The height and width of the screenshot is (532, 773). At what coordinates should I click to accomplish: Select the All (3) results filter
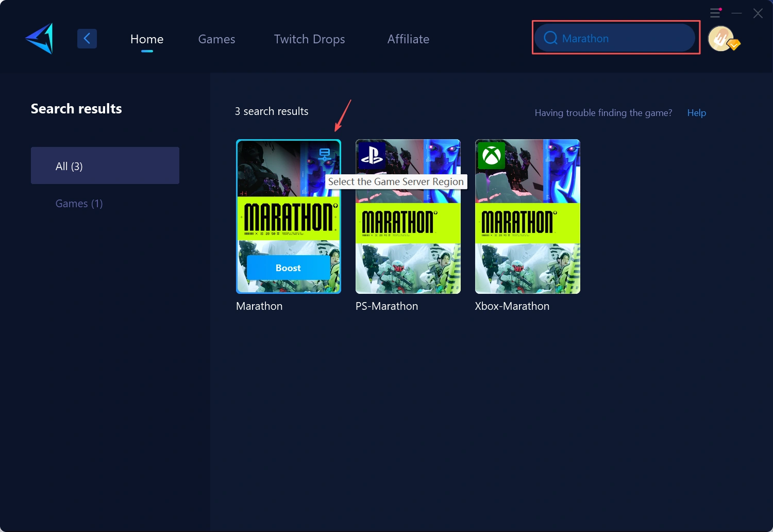[x=105, y=165]
